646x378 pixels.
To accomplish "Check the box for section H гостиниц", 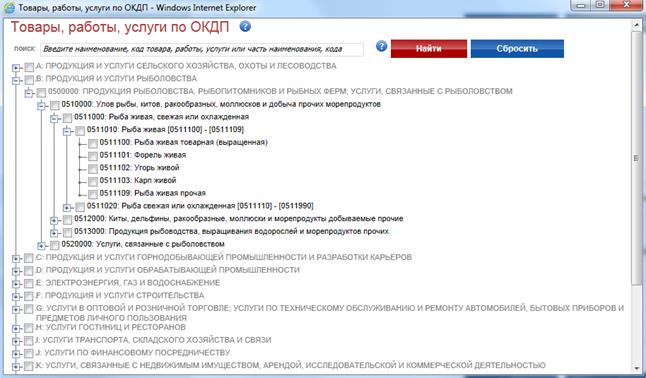I will click(x=28, y=328).
